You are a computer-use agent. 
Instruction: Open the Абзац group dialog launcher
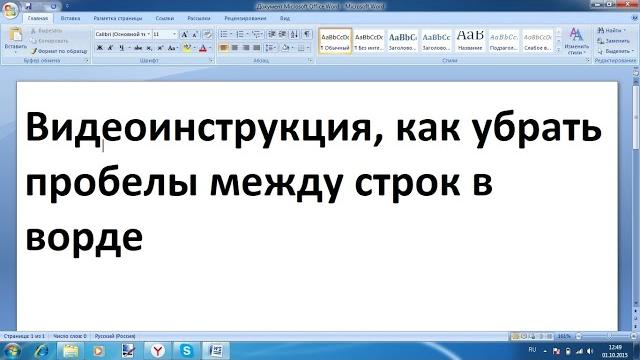coord(310,60)
